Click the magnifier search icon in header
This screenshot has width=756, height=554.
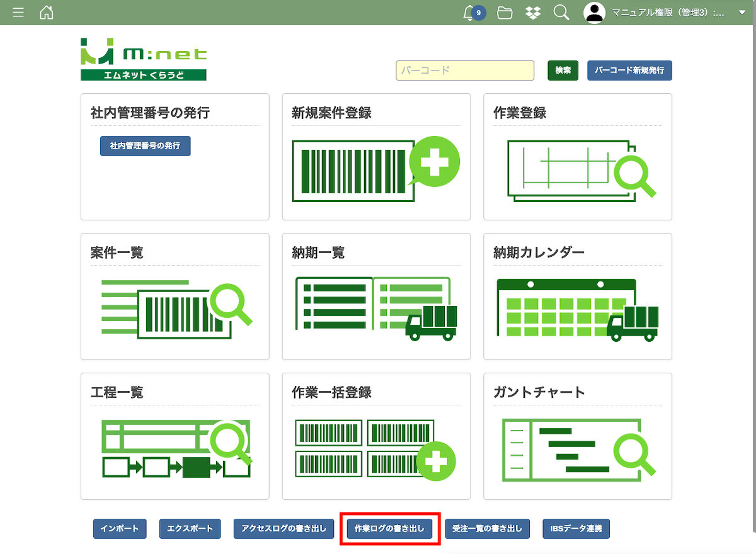[561, 13]
